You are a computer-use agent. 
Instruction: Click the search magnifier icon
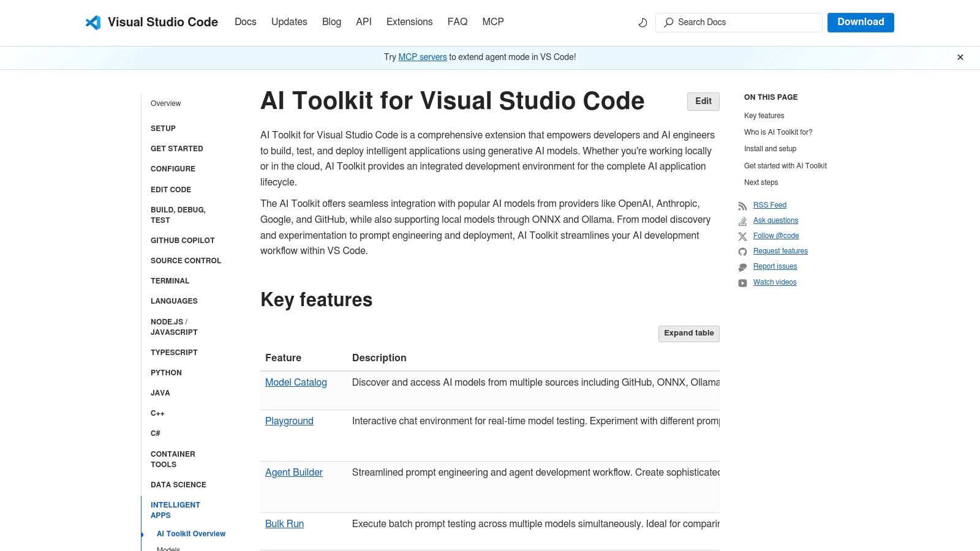(x=669, y=23)
